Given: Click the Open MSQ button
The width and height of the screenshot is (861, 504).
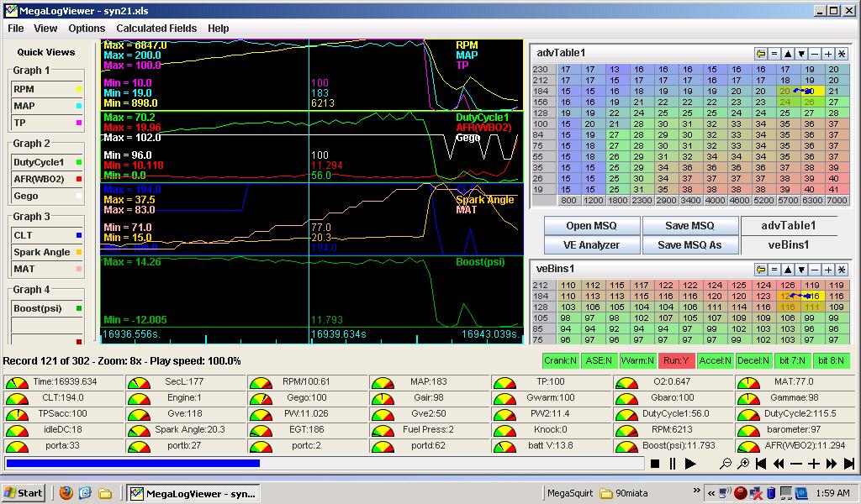Looking at the screenshot, I should pyautogui.click(x=591, y=225).
